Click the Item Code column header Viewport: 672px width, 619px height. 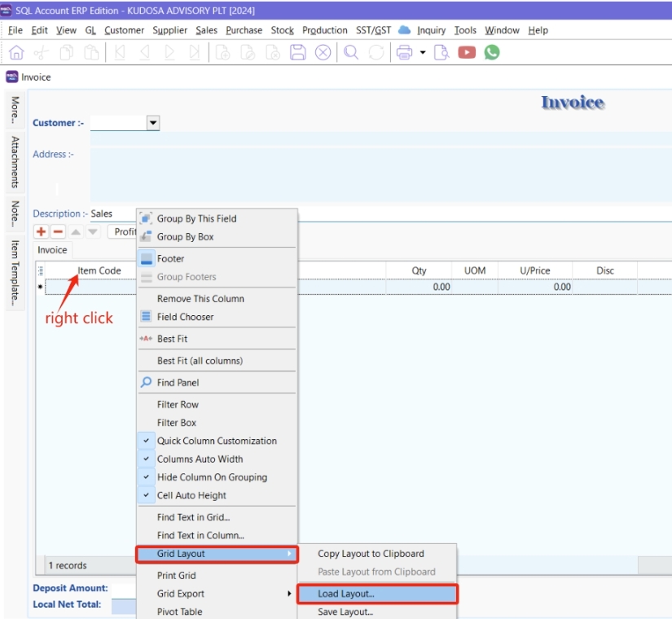coord(99,270)
